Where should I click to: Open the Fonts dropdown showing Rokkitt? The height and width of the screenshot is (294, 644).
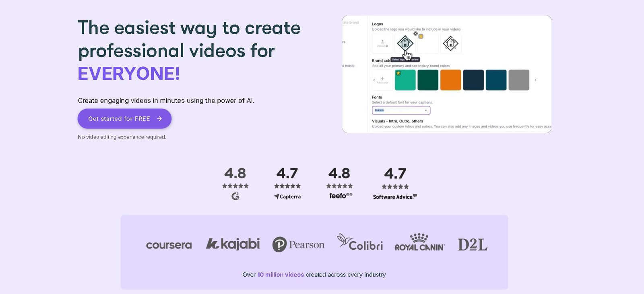[x=401, y=110]
